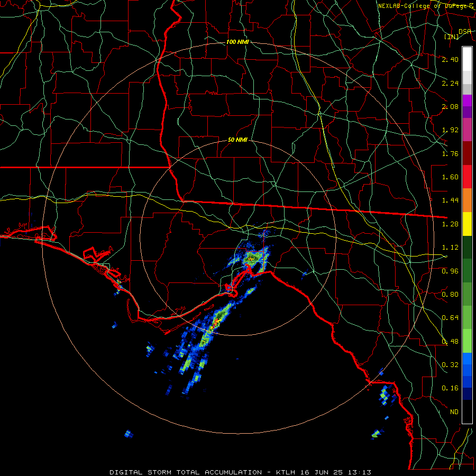Click the 50 NMI range ring label
The image size is (476, 476).
(x=237, y=140)
